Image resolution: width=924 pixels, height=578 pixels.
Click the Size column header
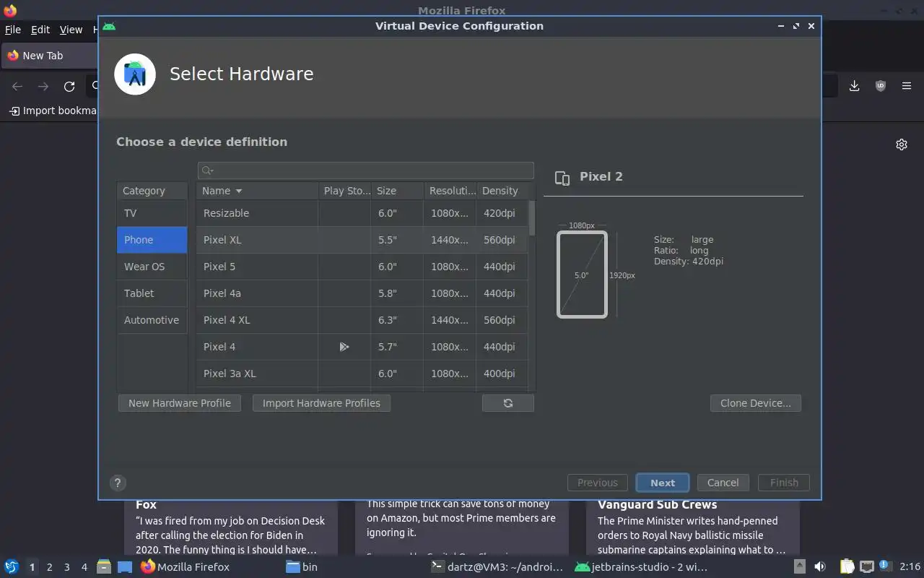coord(397,191)
